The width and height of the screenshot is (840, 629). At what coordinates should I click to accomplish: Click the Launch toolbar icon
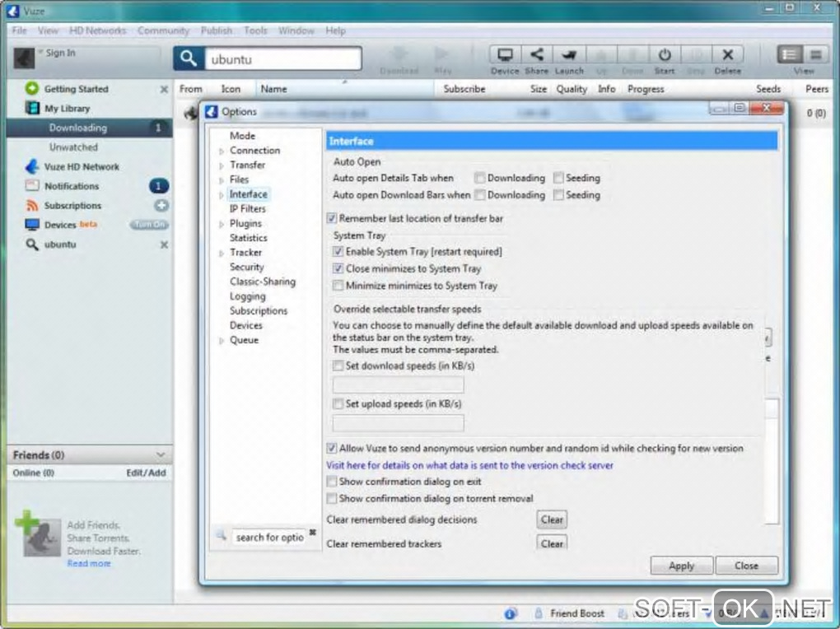click(x=568, y=54)
